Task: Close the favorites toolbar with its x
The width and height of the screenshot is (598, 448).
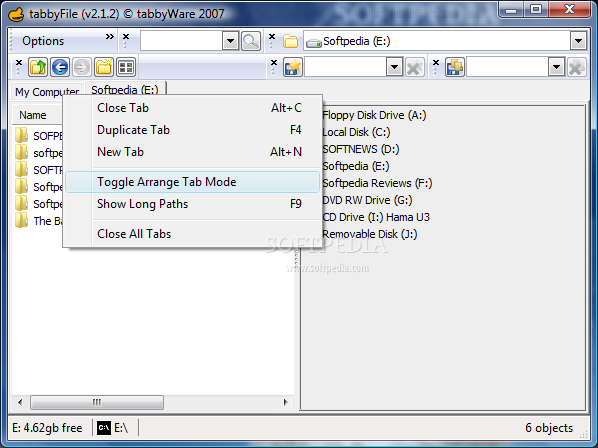Action: pyautogui.click(x=274, y=62)
